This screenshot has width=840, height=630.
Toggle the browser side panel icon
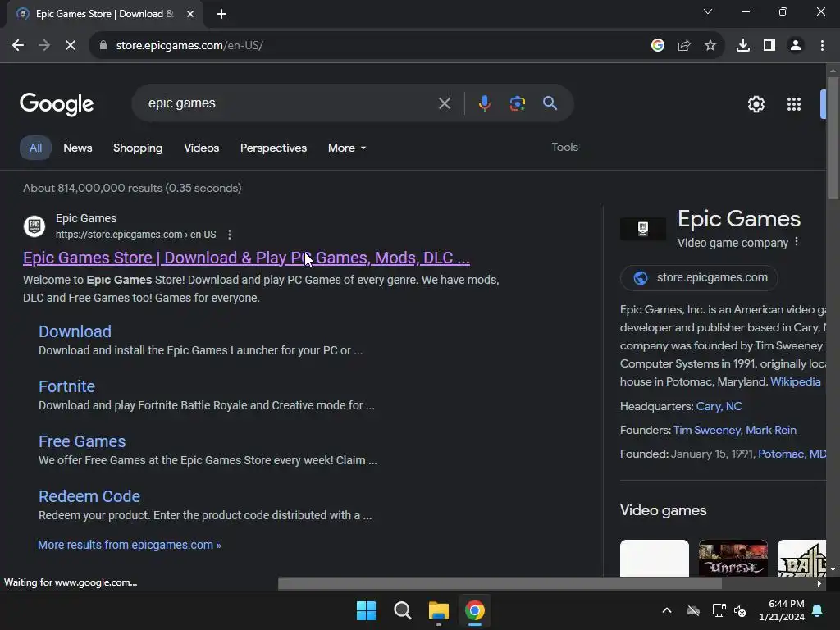pyautogui.click(x=769, y=46)
